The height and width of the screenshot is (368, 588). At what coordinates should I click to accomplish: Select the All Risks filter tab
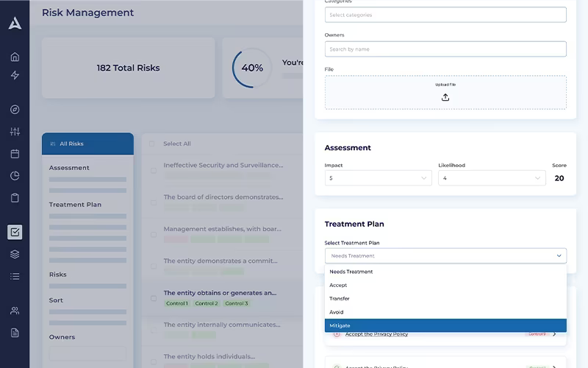(87, 144)
